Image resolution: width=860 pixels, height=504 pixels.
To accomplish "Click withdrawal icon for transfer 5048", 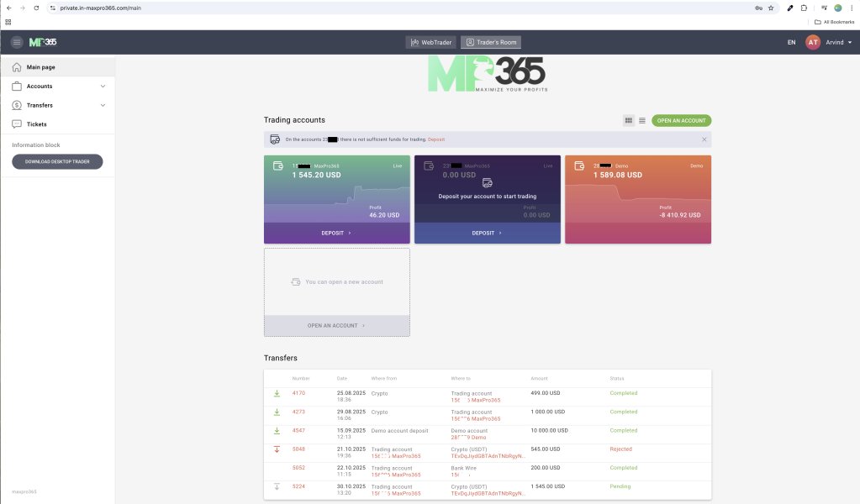I will 277,449.
